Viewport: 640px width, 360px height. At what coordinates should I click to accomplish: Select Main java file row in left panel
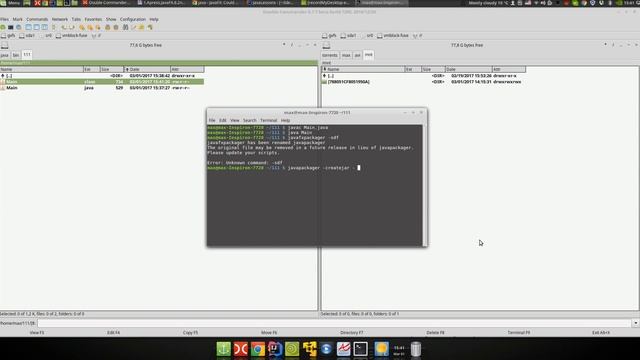(x=102, y=88)
